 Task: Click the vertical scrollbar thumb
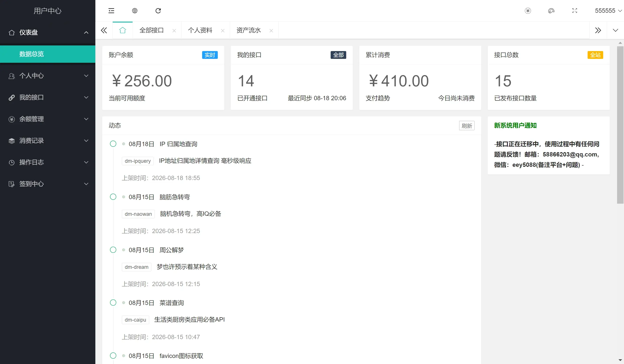coord(620,125)
